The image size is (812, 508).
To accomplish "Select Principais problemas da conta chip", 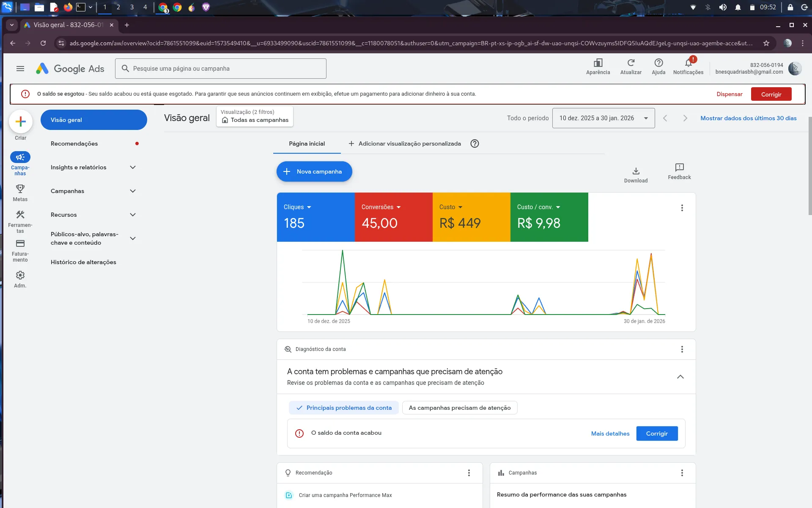I will (344, 408).
